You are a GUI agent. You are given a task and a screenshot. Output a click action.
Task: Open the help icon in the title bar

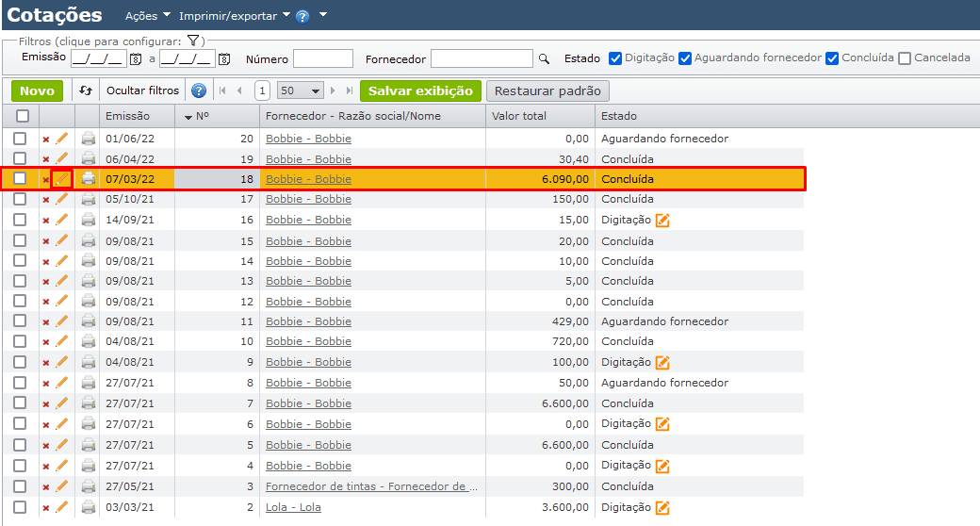[x=302, y=16]
